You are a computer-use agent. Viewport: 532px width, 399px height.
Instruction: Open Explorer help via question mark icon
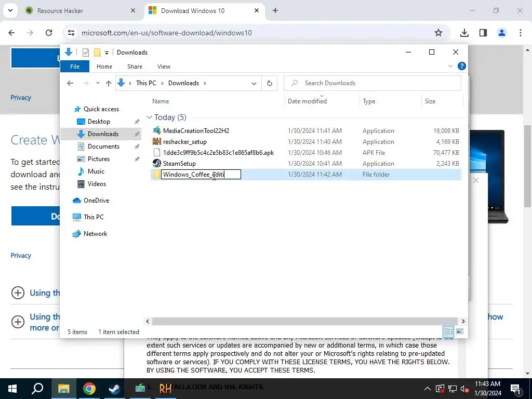[461, 66]
